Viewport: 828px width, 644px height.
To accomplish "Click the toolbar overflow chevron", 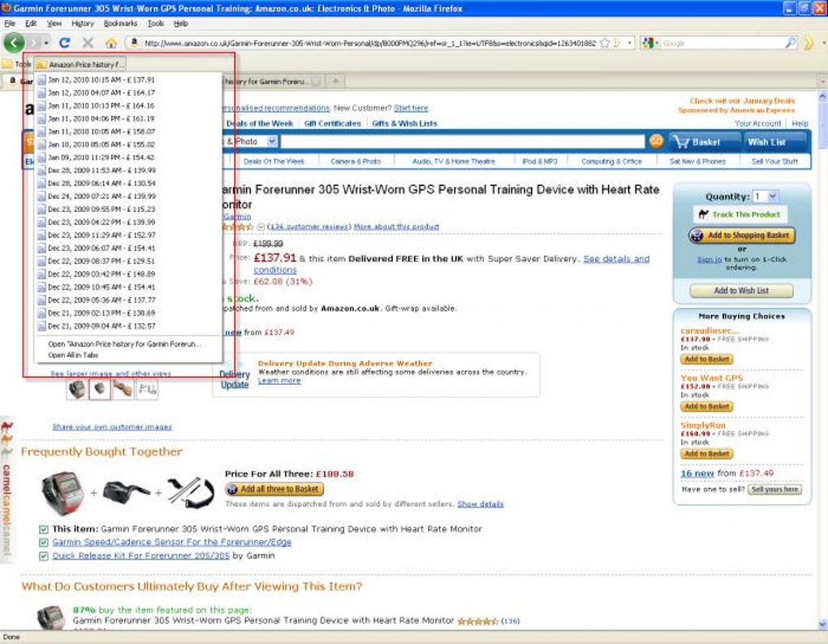I will 809,43.
